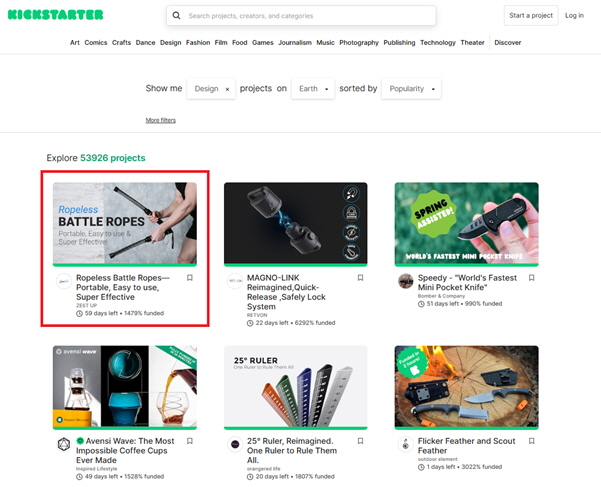Click RETVON creator avatar
Image resolution: width=601 pixels, height=487 pixels.
(235, 281)
